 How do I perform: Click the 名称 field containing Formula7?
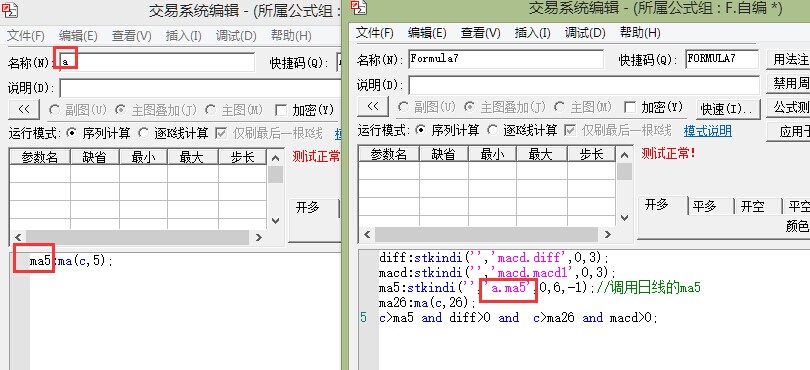tap(506, 59)
